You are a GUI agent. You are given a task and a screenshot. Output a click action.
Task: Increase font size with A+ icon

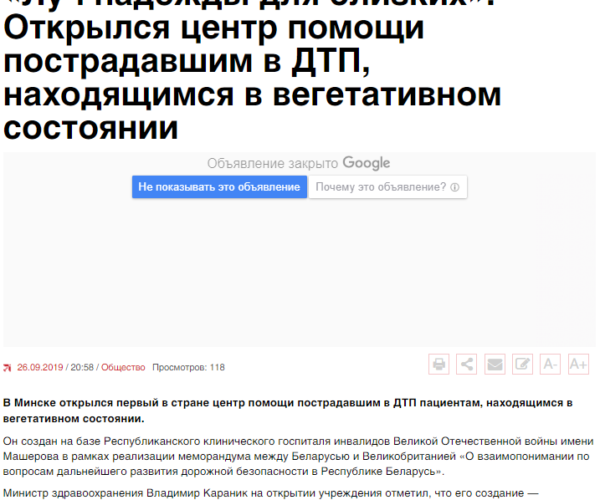click(x=578, y=364)
